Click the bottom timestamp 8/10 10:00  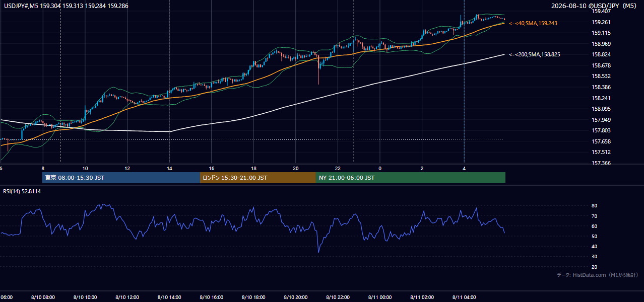85,297
